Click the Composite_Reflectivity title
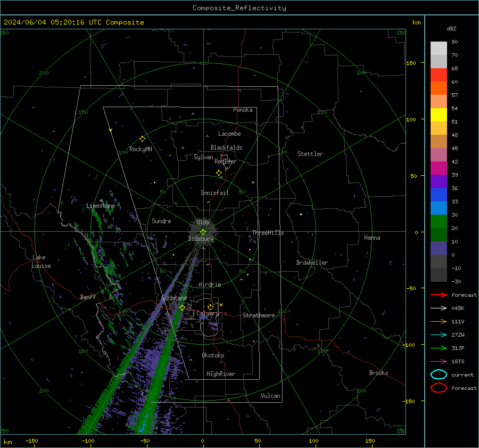Viewport: 479px width, 448px height. click(240, 8)
